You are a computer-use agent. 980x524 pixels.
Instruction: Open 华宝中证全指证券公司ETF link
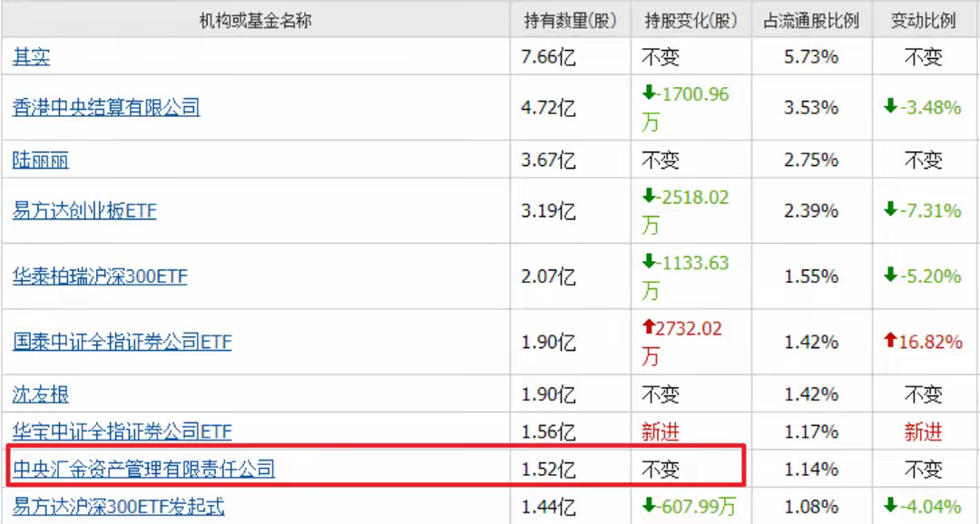[122, 432]
